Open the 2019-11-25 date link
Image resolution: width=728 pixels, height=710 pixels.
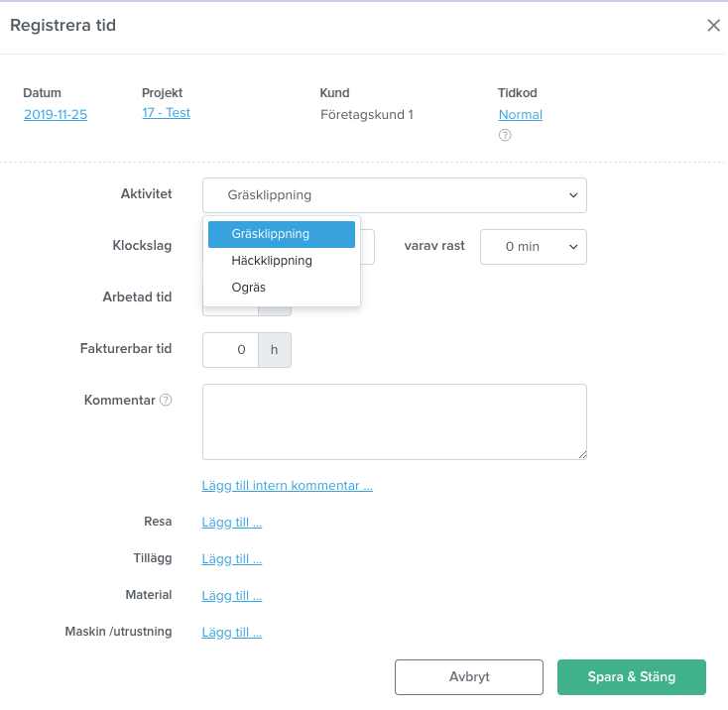pyautogui.click(x=56, y=115)
